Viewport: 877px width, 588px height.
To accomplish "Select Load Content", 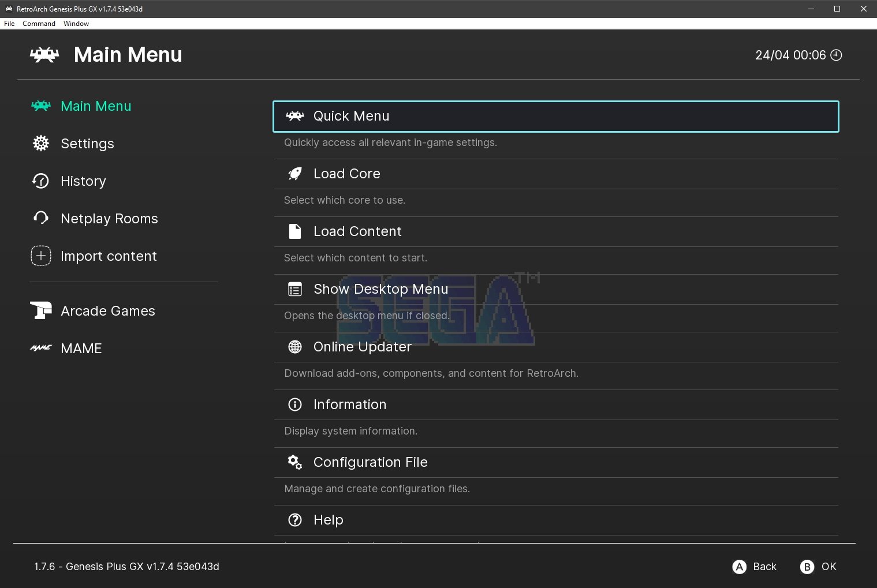I will pos(555,231).
